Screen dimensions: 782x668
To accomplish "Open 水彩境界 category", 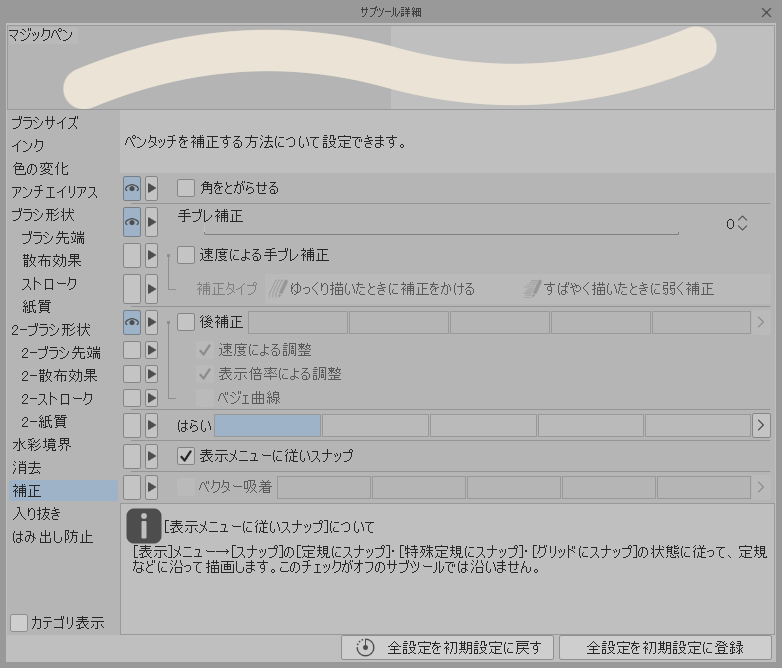I will pos(42,445).
